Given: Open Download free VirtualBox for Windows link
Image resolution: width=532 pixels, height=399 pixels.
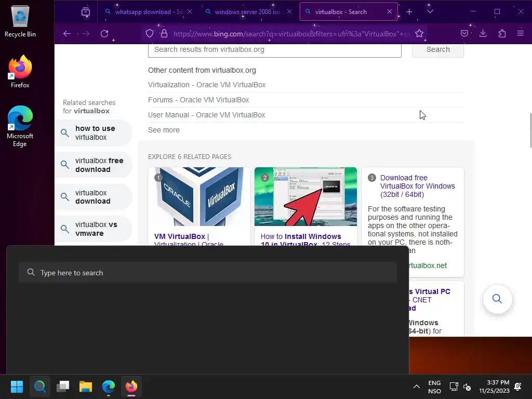Looking at the screenshot, I should coord(417,186).
